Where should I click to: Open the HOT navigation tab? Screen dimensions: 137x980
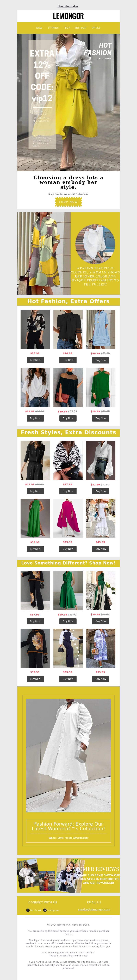53,28
